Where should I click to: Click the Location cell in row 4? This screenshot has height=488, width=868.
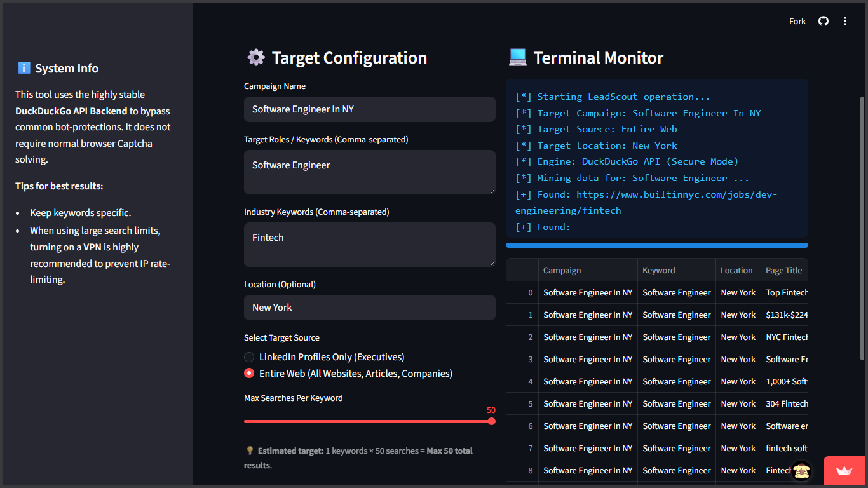738,381
